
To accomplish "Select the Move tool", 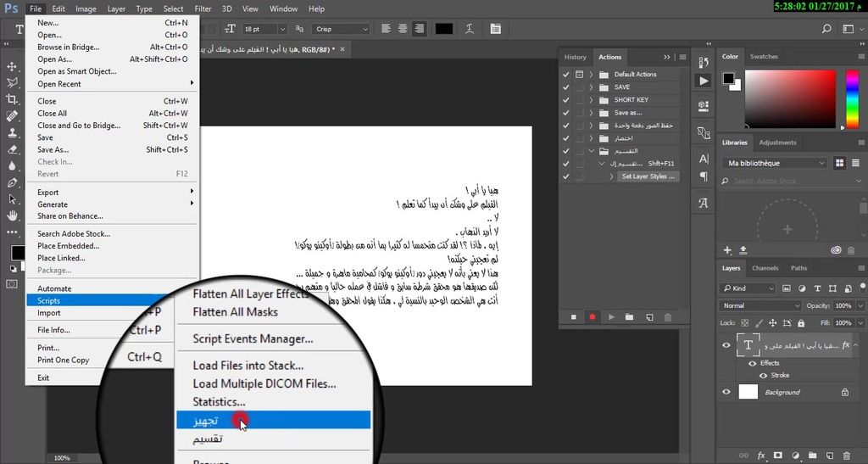I will (x=12, y=66).
